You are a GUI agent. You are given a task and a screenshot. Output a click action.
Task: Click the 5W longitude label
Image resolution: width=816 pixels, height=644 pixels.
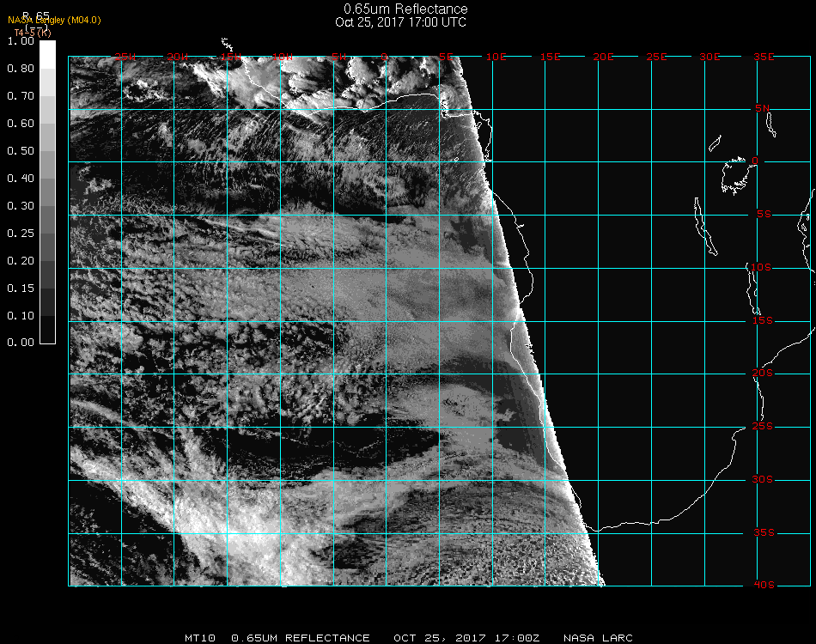338,57
